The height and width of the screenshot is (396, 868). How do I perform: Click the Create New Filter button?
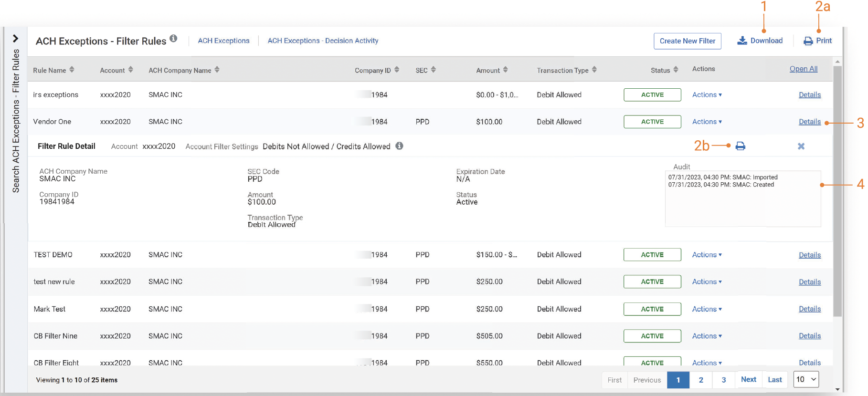pos(687,41)
